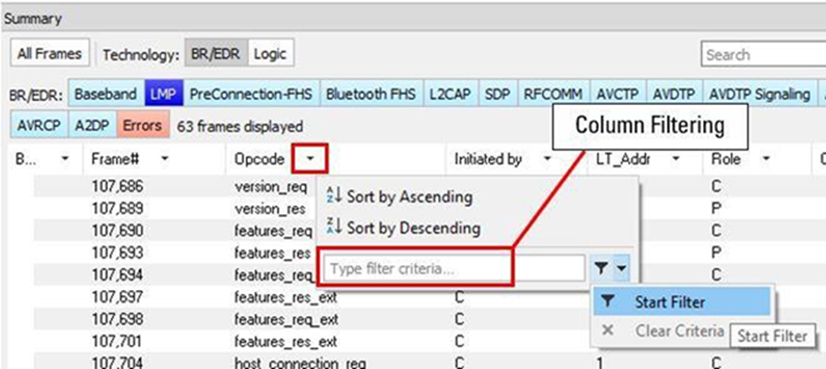Viewport: 826px width, 369px height.
Task: Open the Initiated by column dropdown
Action: coord(547,158)
